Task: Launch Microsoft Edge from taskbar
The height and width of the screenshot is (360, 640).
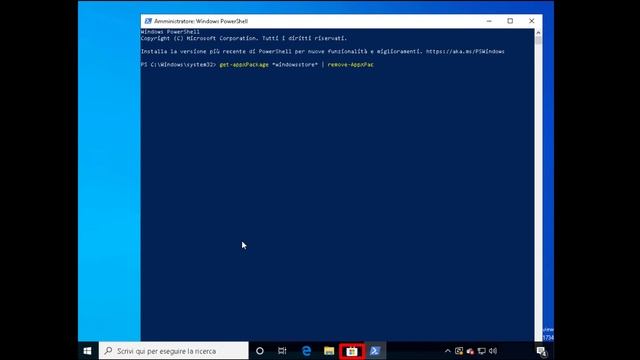Action: (x=306, y=351)
